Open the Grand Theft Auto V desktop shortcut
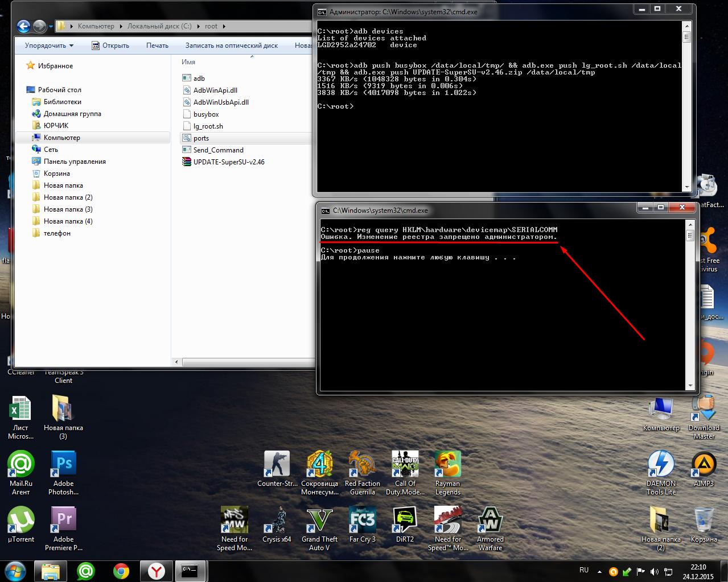Image resolution: width=728 pixels, height=582 pixels. click(319, 521)
